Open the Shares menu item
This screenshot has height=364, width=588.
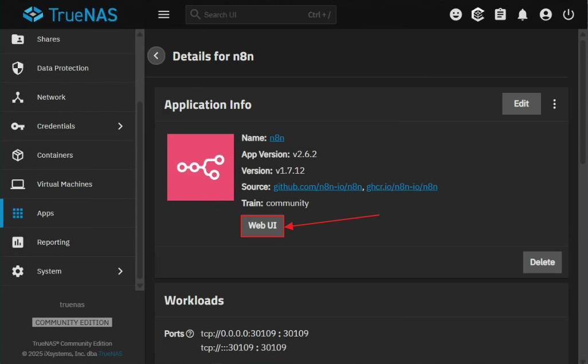click(x=68, y=39)
